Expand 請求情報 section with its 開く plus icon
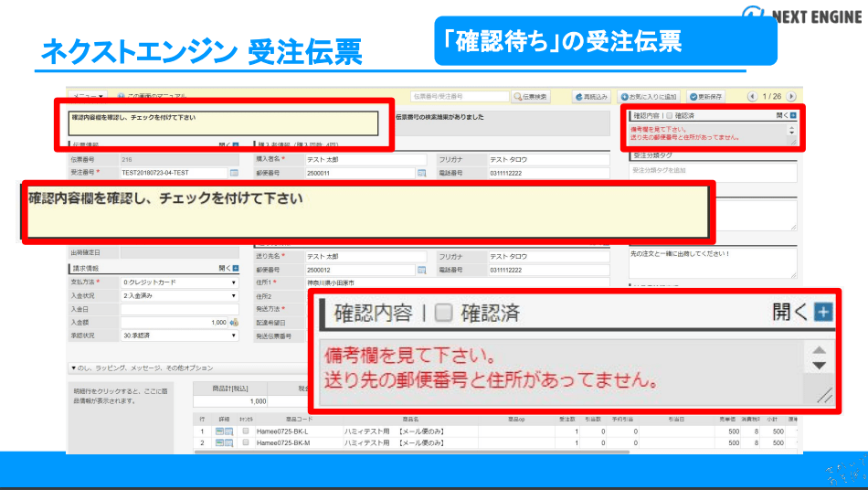Viewport: 868px width, 490px height. click(x=235, y=268)
